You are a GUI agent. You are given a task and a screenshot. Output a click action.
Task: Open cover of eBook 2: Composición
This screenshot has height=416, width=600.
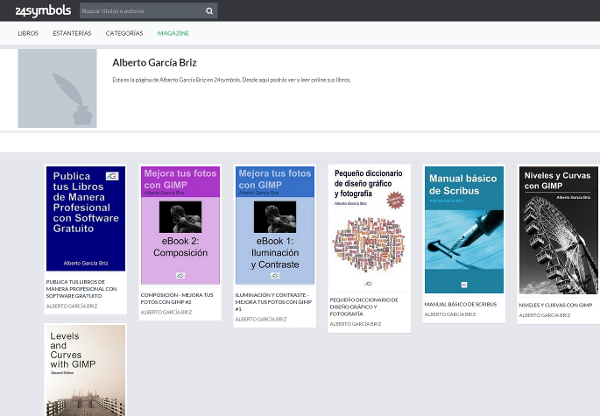(x=180, y=225)
